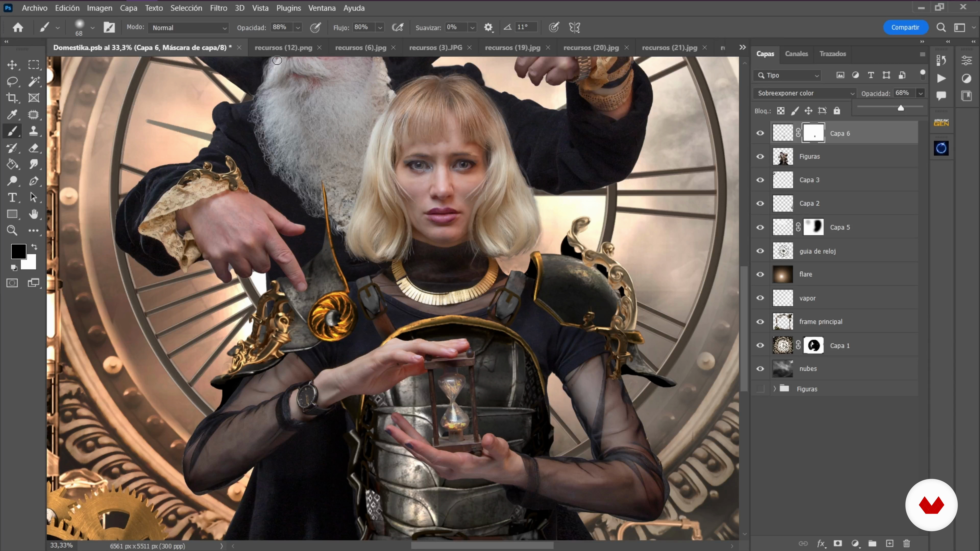Image resolution: width=980 pixels, height=551 pixels.
Task: Select the Magic Wand tool
Action: pos(34,81)
